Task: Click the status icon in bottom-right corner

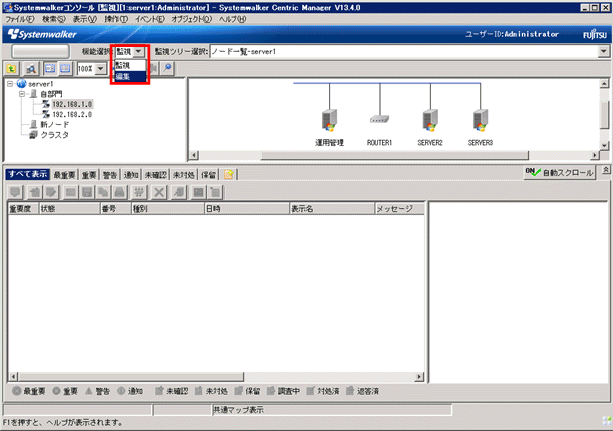Action: pyautogui.click(x=607, y=421)
